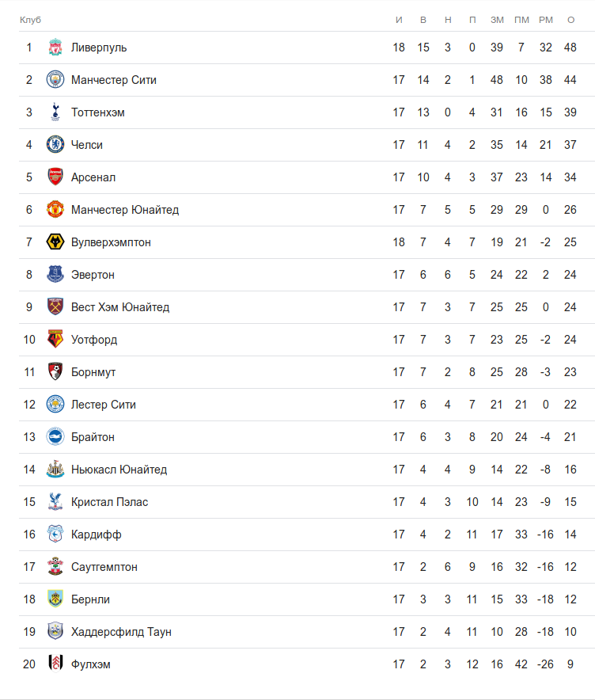Open the Ньюкасл Юнайтед team link
The width and height of the screenshot is (595, 700).
coord(119,470)
